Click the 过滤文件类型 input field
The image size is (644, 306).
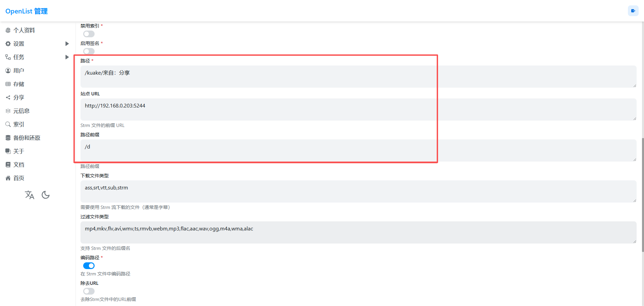point(359,232)
